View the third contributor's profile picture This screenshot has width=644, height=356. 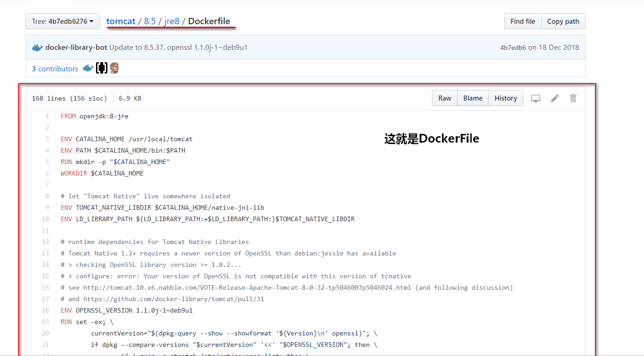[114, 68]
